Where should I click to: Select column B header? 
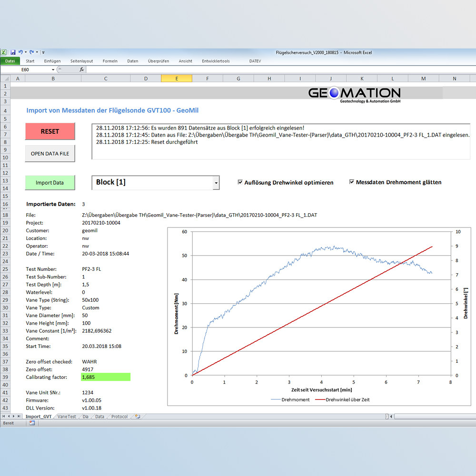click(x=53, y=79)
